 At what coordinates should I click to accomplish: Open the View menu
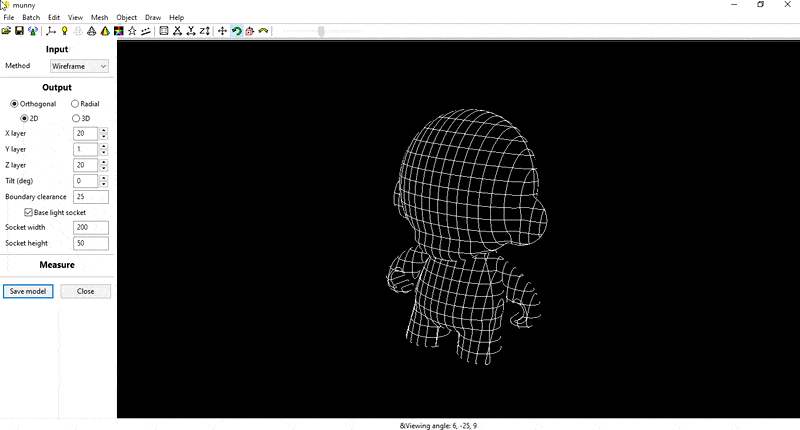(x=75, y=17)
